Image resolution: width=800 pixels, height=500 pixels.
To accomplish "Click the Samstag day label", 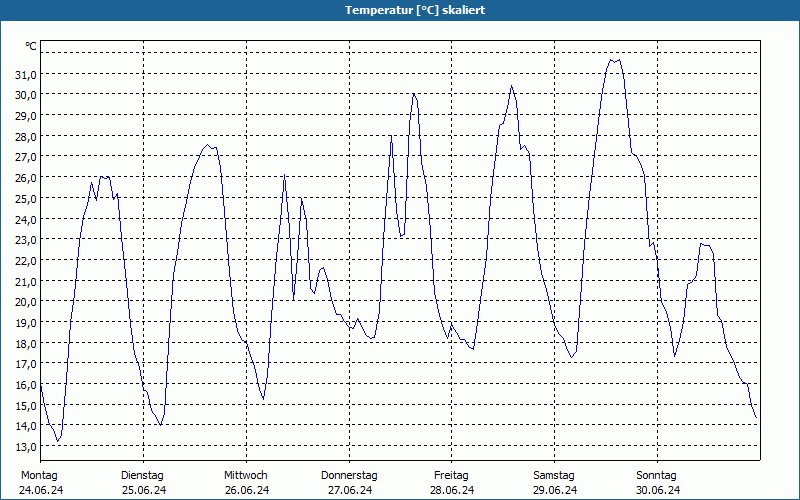I will tap(554, 476).
